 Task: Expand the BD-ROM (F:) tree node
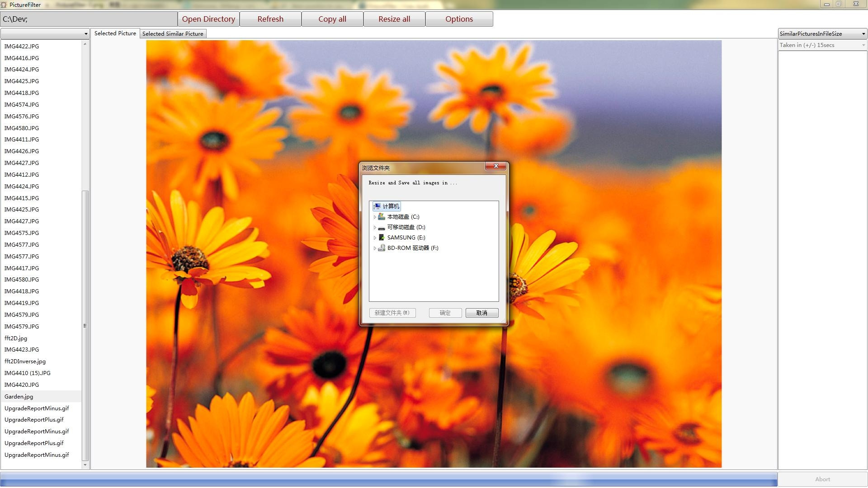pos(375,249)
